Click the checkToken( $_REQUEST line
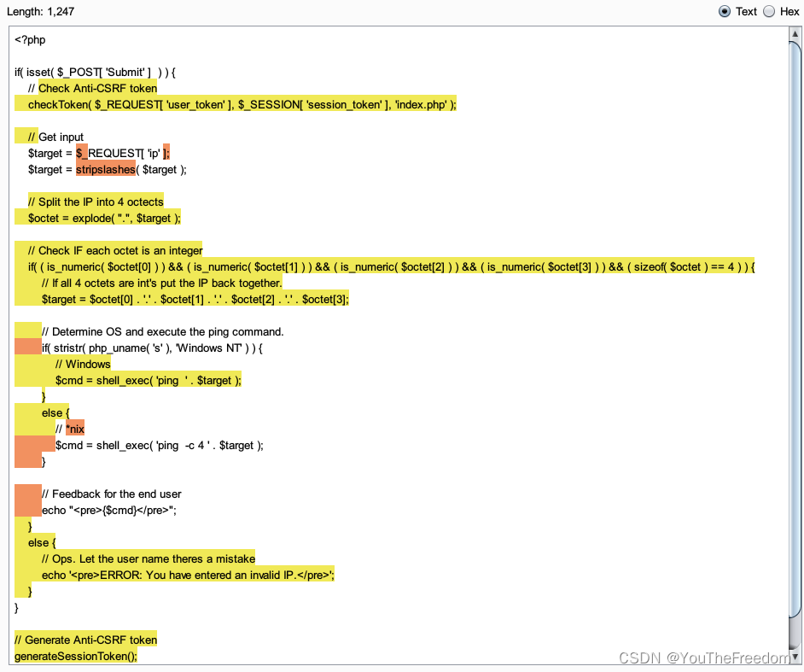Screen dimensions: 804x672 point(242,105)
